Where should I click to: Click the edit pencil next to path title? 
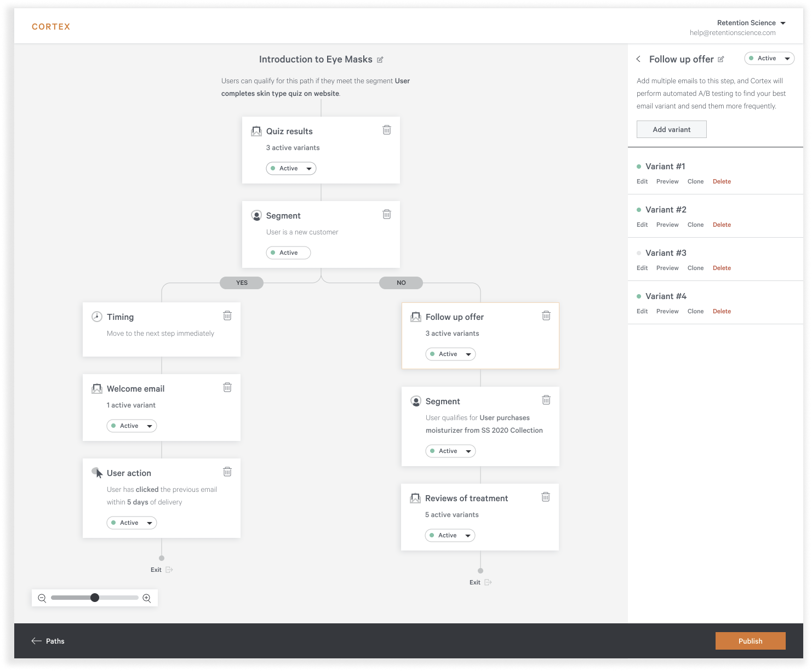click(x=380, y=60)
